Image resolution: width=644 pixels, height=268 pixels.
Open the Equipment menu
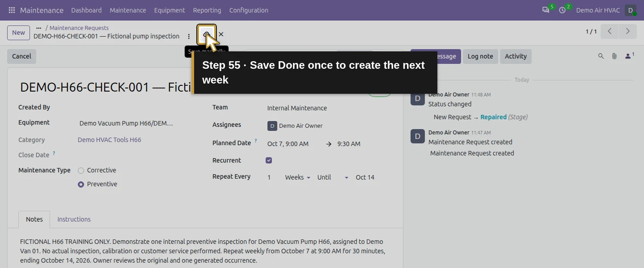[x=169, y=10]
